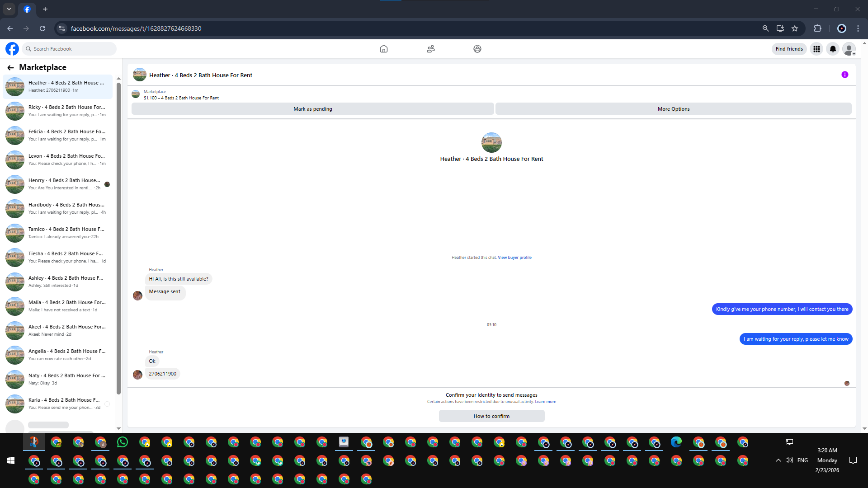Click the listing thumbnail in conversation header
This screenshot has height=488, width=868.
point(140,75)
